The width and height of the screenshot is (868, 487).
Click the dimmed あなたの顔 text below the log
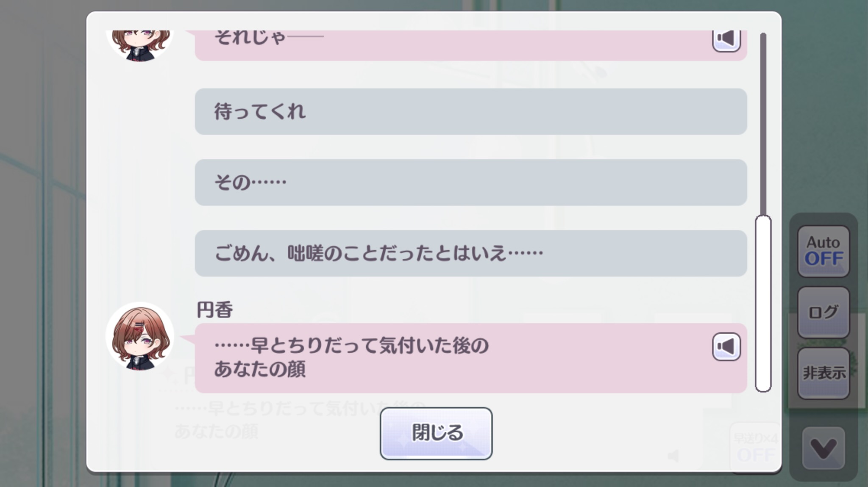click(216, 432)
